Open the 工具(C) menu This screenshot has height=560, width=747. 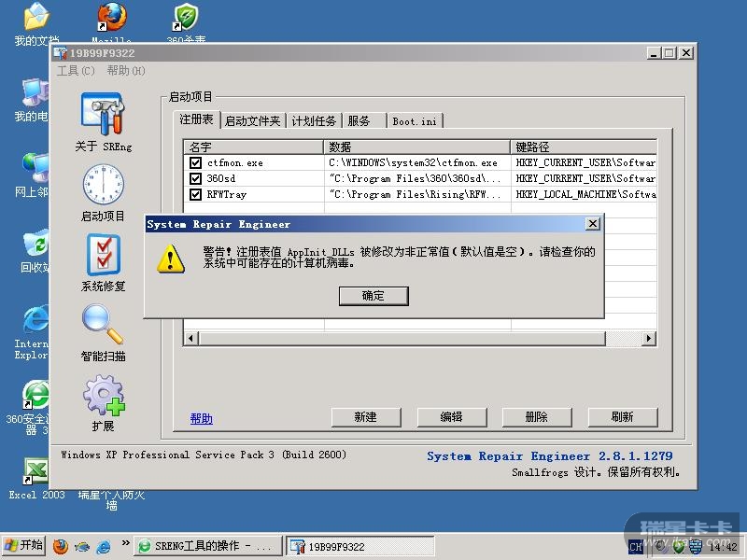(76, 71)
